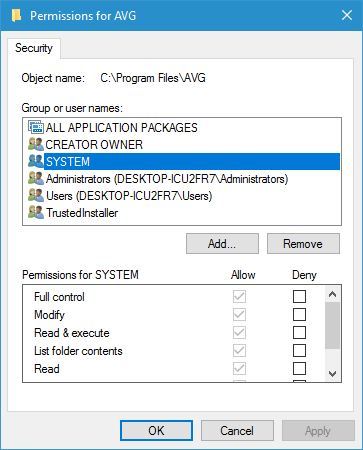Click the Add... button
Viewport: 363px width, 450px height.
coord(222,244)
